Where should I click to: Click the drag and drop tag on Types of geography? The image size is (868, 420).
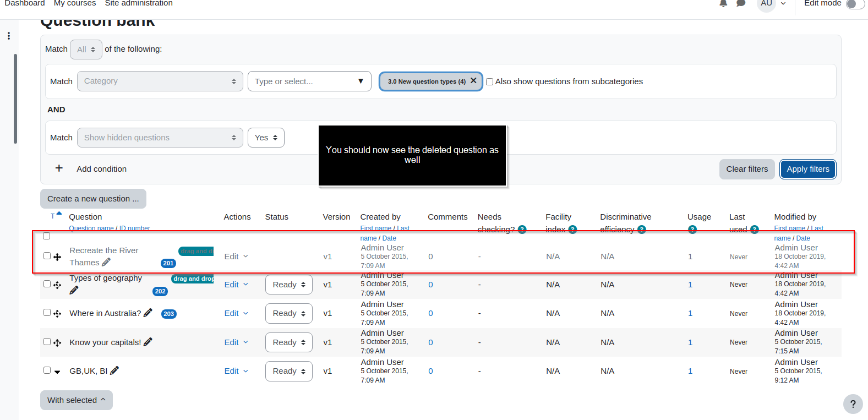193,279
